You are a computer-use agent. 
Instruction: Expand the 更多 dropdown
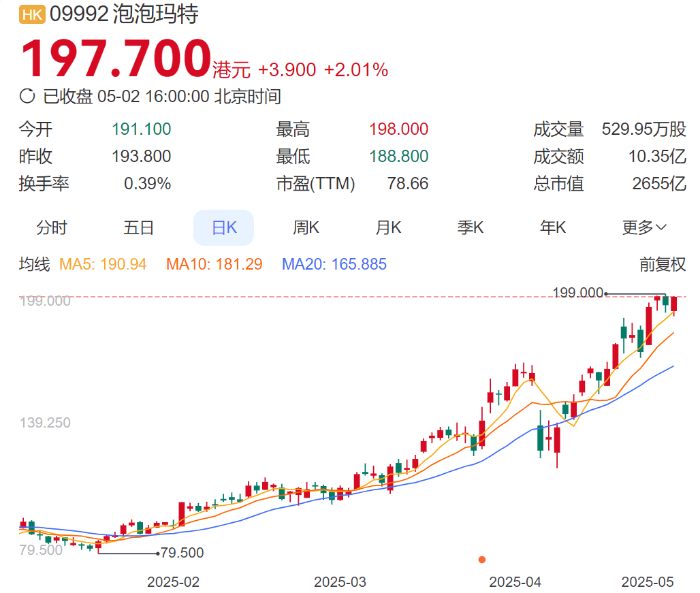pyautogui.click(x=644, y=227)
